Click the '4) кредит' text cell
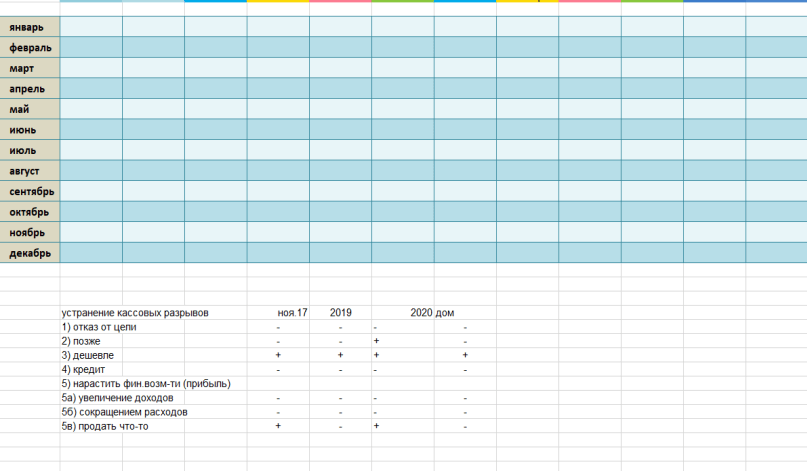The image size is (807, 471). coord(83,370)
